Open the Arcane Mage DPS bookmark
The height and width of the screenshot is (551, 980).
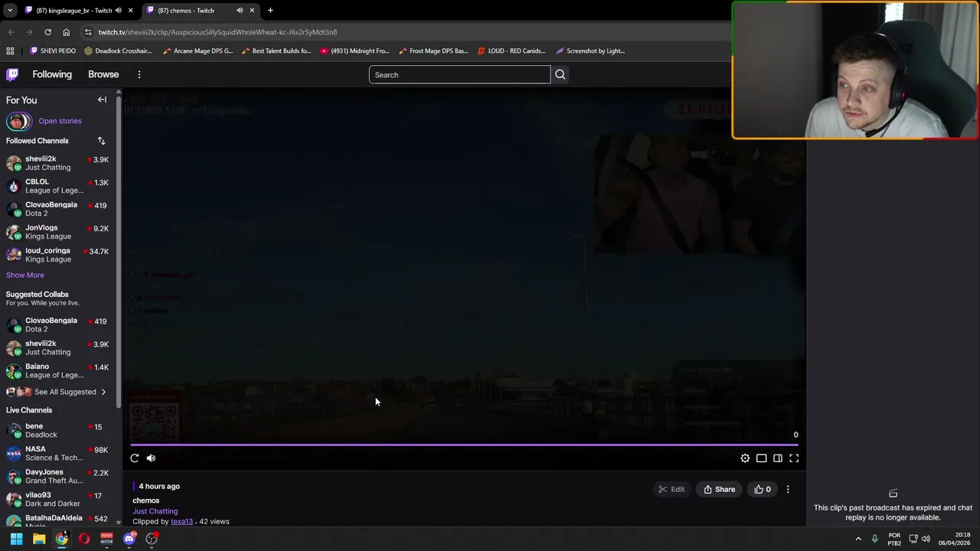(198, 51)
